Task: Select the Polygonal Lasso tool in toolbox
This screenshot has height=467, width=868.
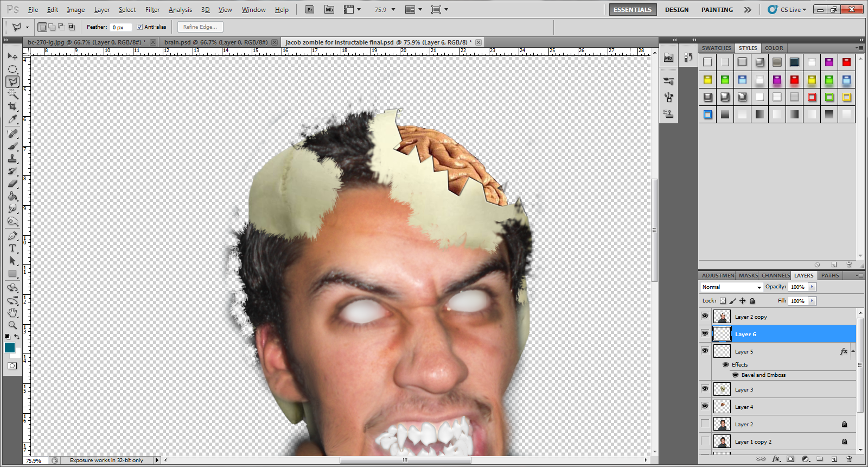Action: pos(12,81)
